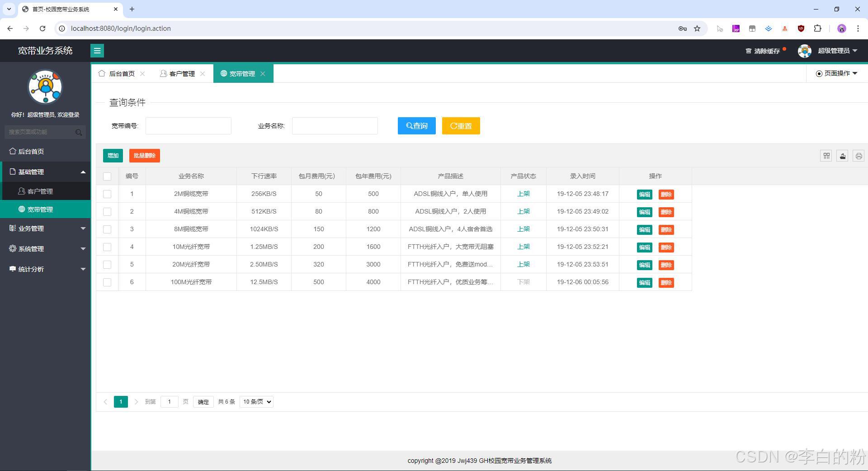Close the 宽带管理 tab
Image resolution: width=868 pixels, height=471 pixels.
[263, 74]
